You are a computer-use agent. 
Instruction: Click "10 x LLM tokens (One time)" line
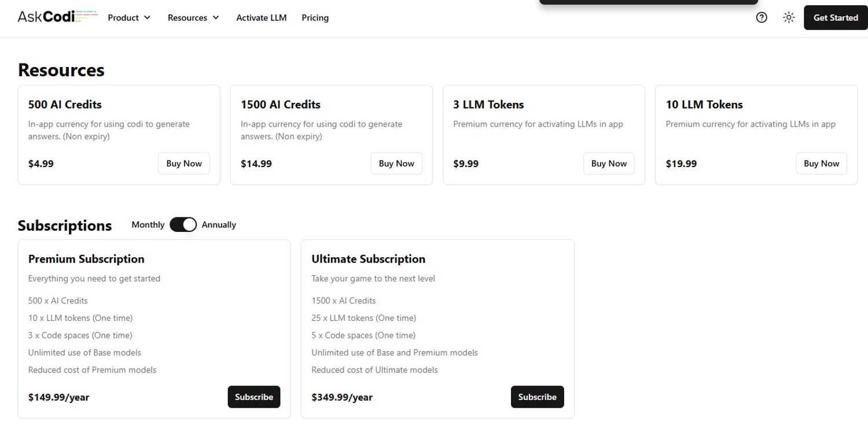80,318
